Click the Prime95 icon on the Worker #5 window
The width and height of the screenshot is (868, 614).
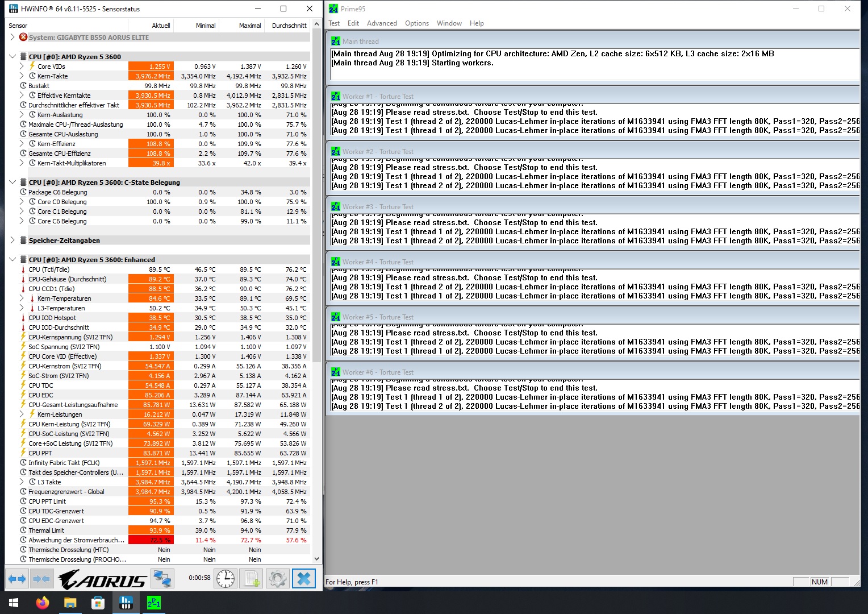[336, 317]
